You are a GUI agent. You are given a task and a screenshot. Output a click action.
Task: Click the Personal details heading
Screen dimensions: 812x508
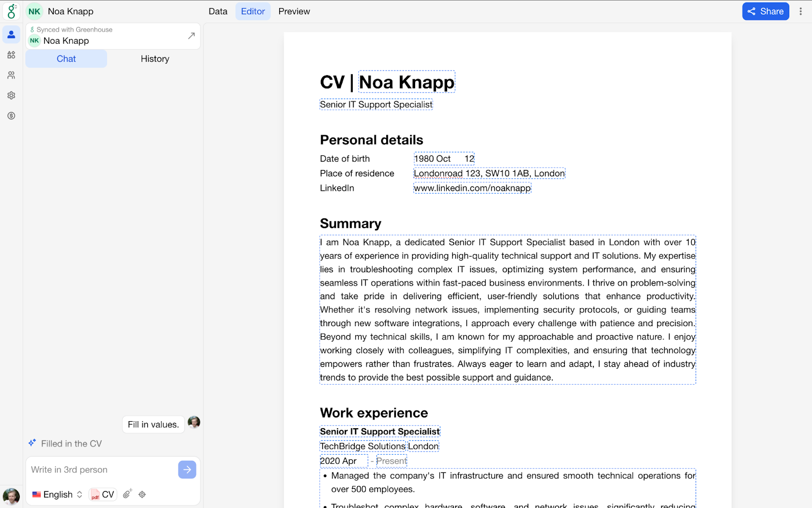tap(371, 140)
